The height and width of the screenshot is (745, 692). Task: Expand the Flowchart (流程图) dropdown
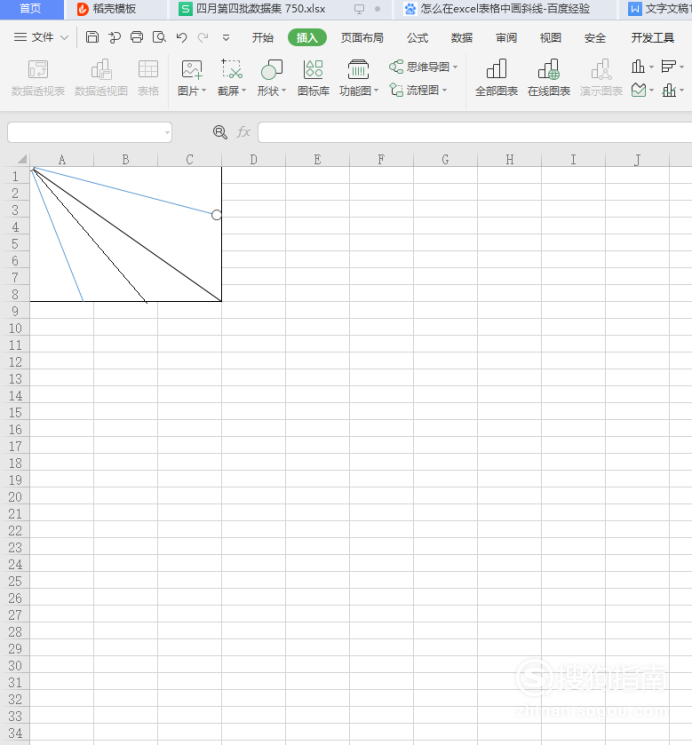click(444, 90)
